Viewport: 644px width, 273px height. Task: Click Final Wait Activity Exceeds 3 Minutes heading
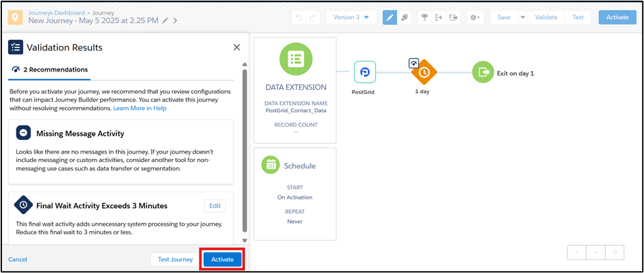[102, 205]
